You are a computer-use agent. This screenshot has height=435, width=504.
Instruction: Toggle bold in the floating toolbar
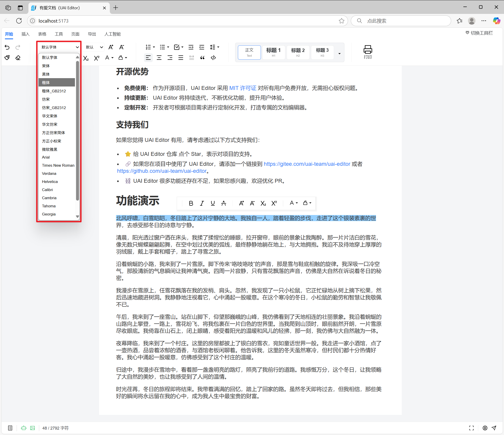(x=191, y=203)
